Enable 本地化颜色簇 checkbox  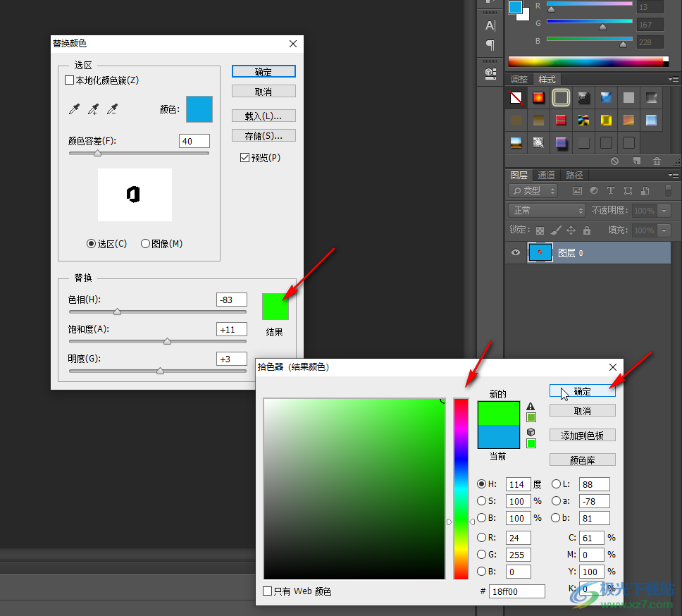69,80
